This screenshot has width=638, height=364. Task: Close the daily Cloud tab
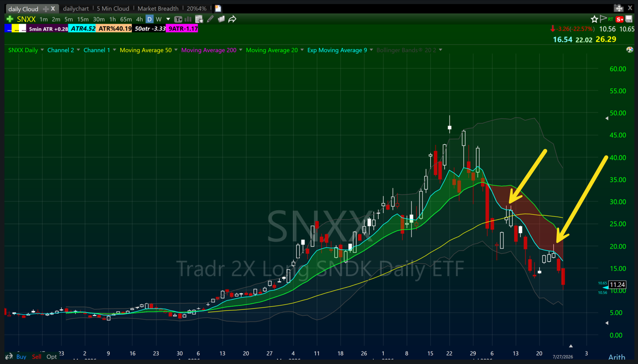[53, 9]
